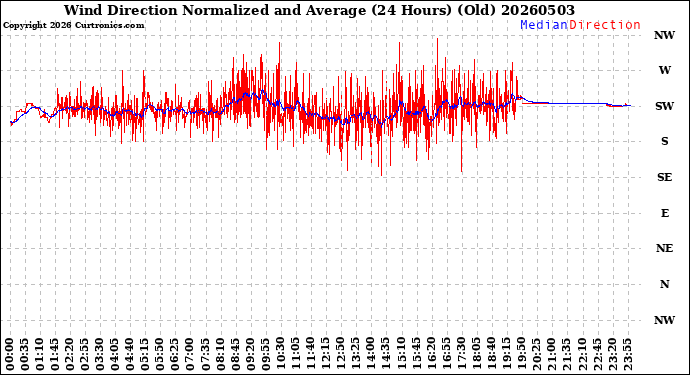Viewport: 690px width, 375px height.
Task: Click the NE direction axis label
Action: tap(664, 249)
